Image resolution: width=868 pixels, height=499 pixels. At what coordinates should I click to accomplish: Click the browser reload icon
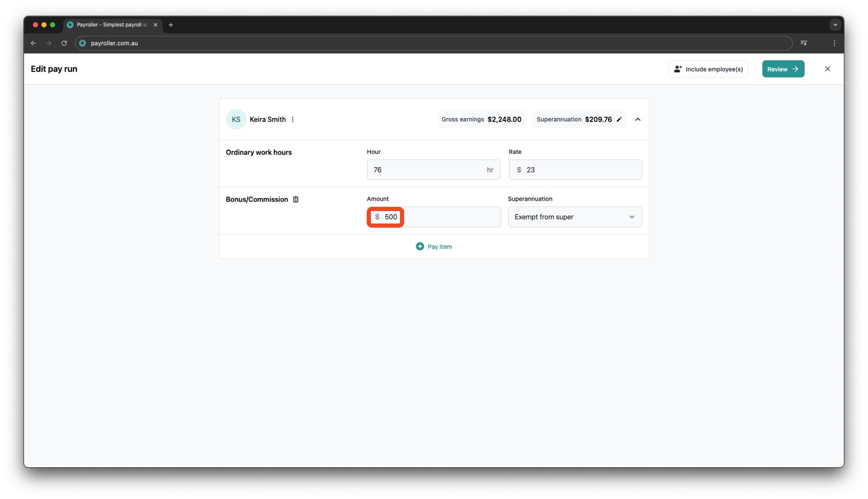[64, 43]
